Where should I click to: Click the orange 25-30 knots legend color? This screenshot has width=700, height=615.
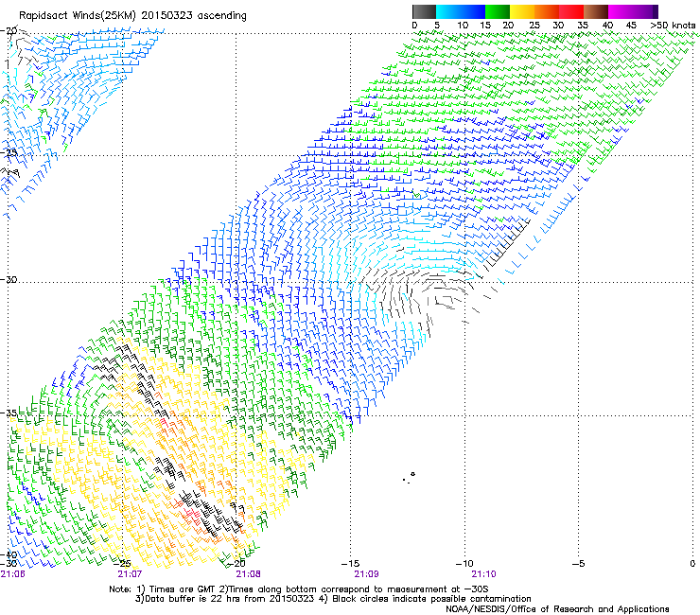click(547, 11)
